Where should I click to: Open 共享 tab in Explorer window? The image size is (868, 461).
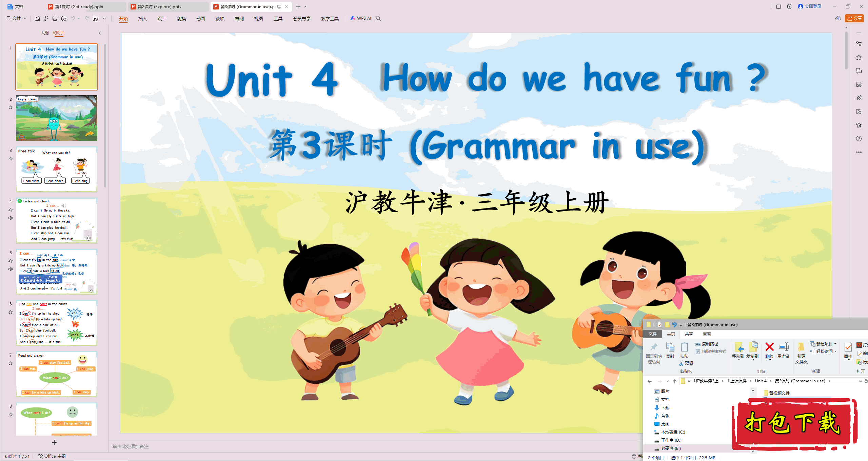pyautogui.click(x=689, y=334)
